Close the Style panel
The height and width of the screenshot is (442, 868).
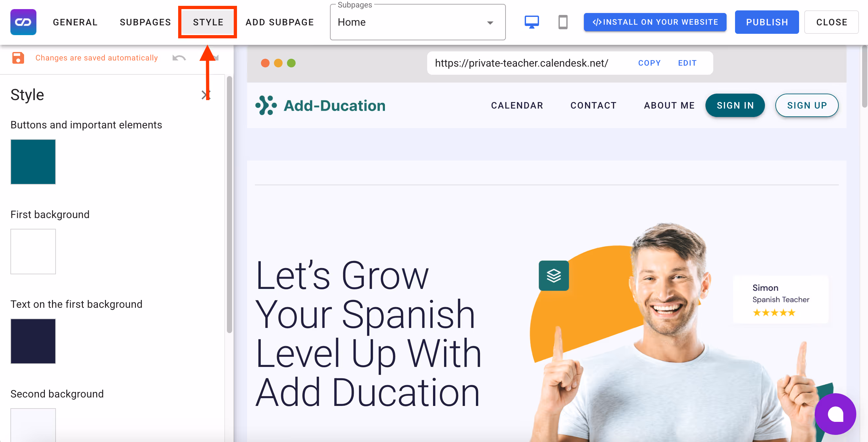pos(205,95)
